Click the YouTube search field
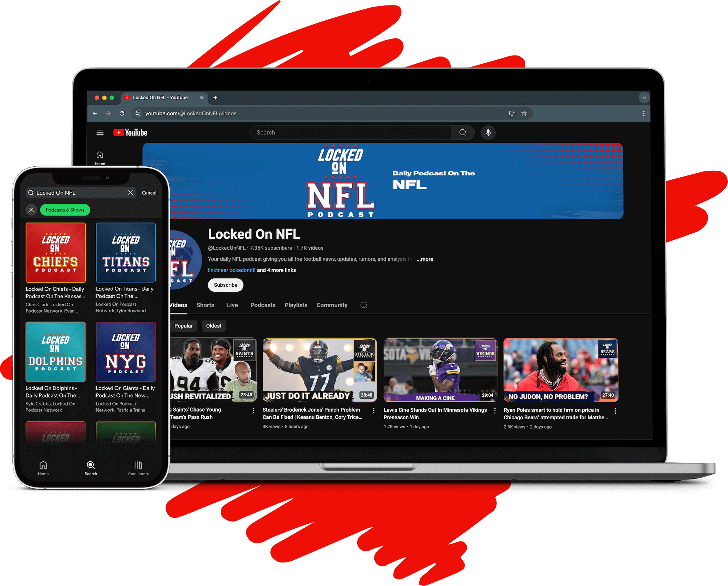The height and width of the screenshot is (586, 728). click(x=351, y=133)
